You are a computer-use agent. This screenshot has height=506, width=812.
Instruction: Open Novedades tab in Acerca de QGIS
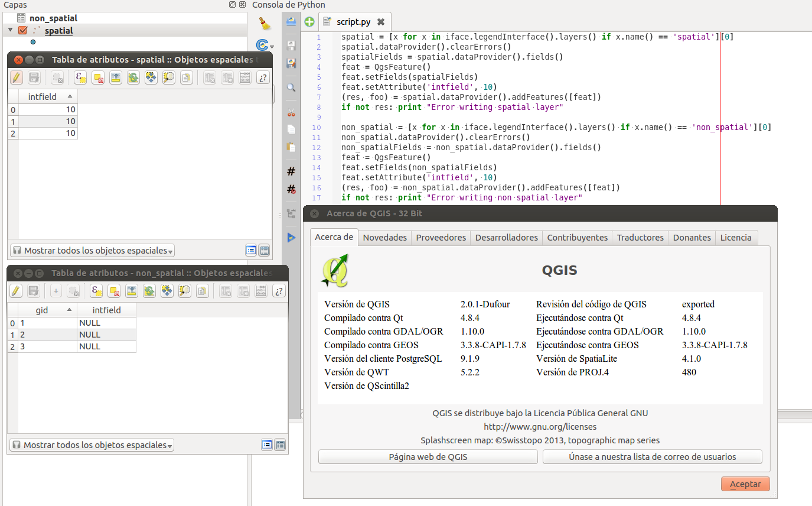pos(385,238)
